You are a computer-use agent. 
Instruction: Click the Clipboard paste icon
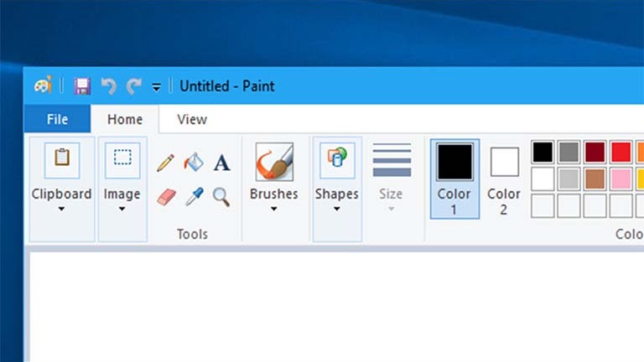(x=62, y=161)
